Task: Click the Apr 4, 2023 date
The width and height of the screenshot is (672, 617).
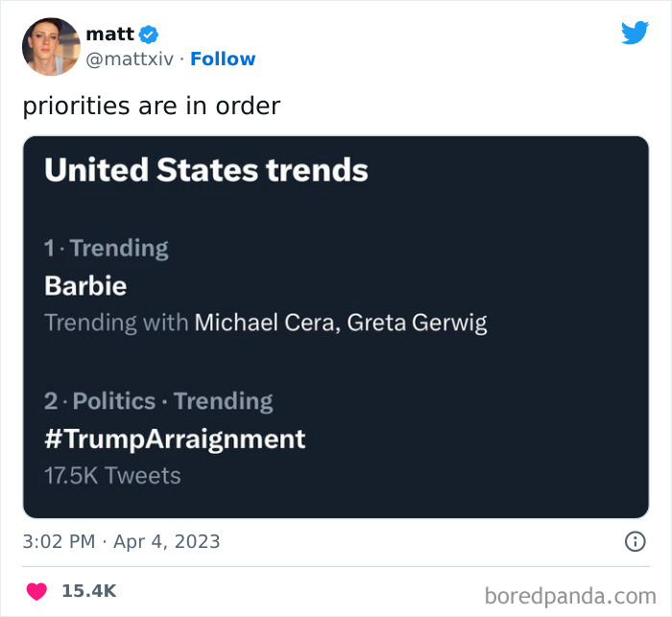Action: click(x=167, y=542)
